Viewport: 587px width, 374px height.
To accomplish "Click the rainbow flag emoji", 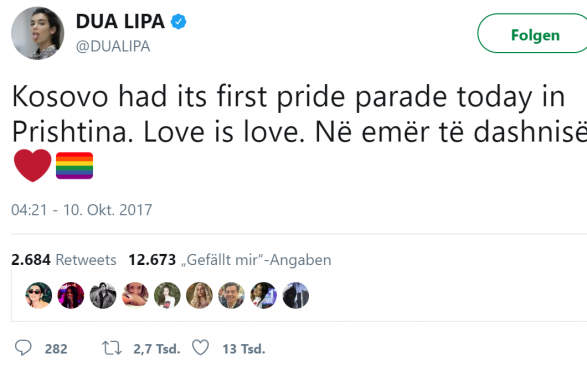I will coord(74,166).
